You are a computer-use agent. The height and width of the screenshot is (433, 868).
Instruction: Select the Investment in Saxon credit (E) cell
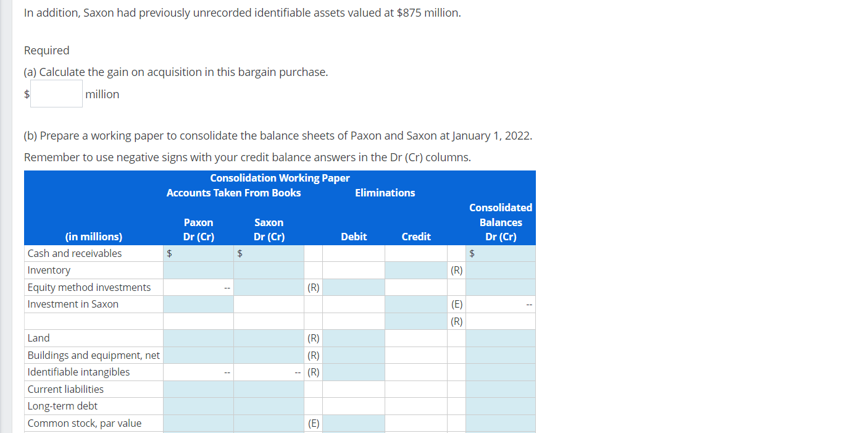415,304
